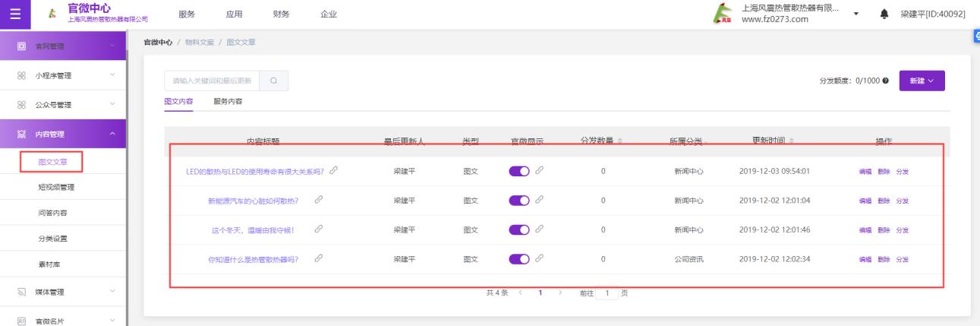Screen dimensions: 980x326
Task: Click link icon beside 新能源汽车 article title
Action: coord(319,200)
